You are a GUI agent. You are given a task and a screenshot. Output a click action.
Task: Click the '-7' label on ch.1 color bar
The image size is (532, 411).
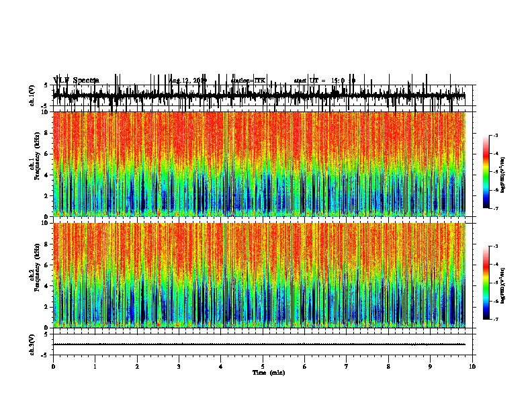pyautogui.click(x=495, y=208)
